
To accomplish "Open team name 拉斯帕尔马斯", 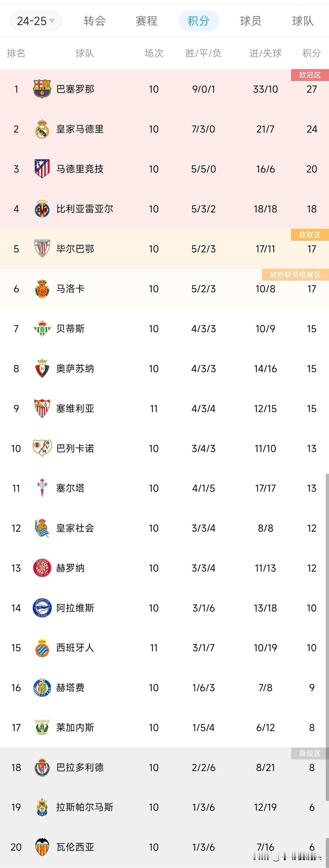I will point(85,807).
